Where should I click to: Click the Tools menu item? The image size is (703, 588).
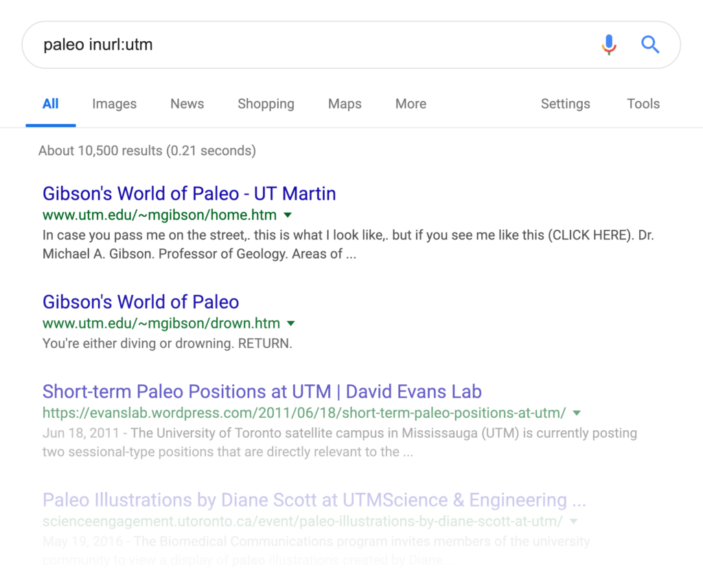pyautogui.click(x=643, y=104)
